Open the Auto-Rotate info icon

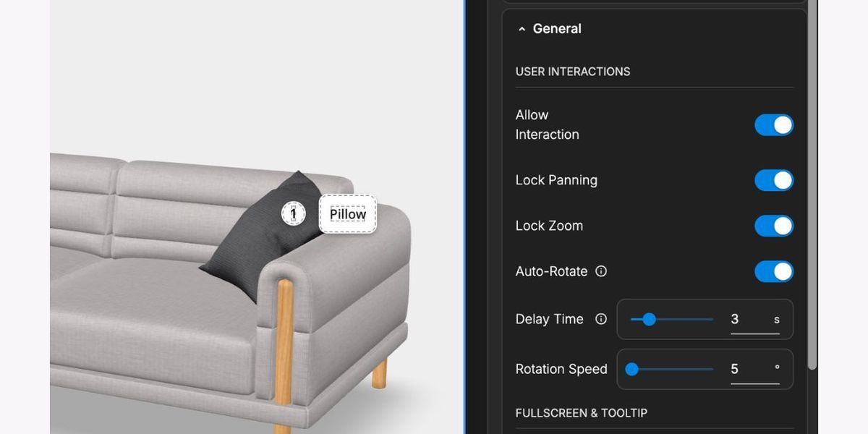(601, 271)
